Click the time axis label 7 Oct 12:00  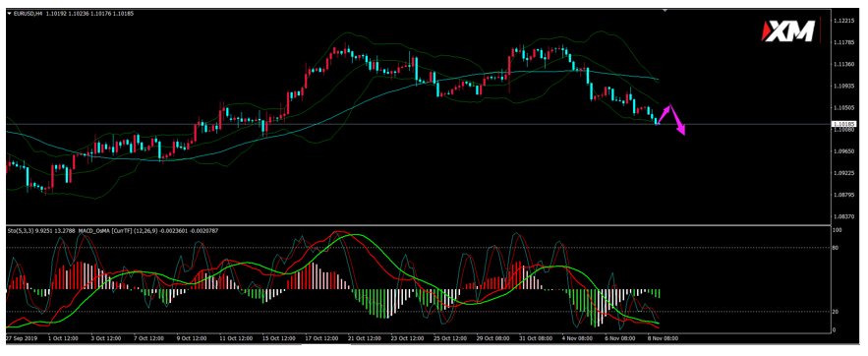pyautogui.click(x=147, y=337)
